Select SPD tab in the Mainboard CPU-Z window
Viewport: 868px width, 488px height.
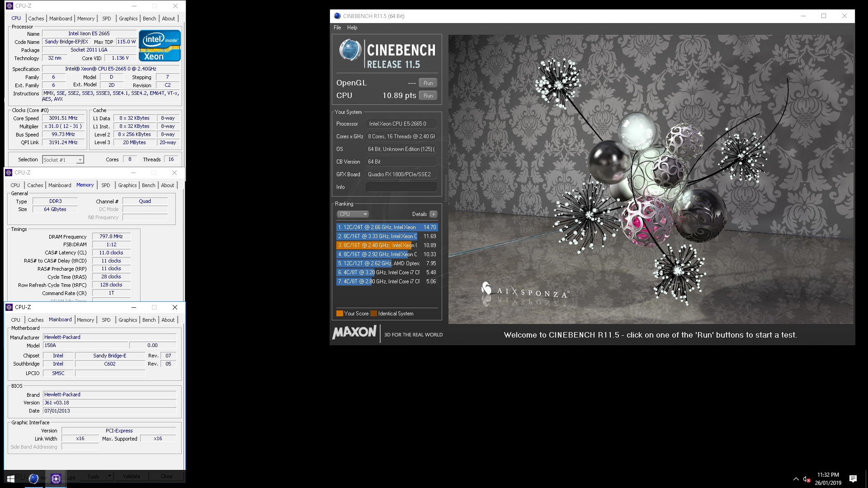[106, 320]
